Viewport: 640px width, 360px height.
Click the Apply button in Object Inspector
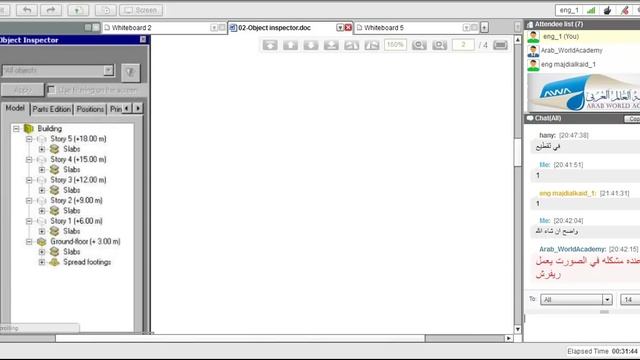pyautogui.click(x=22, y=90)
